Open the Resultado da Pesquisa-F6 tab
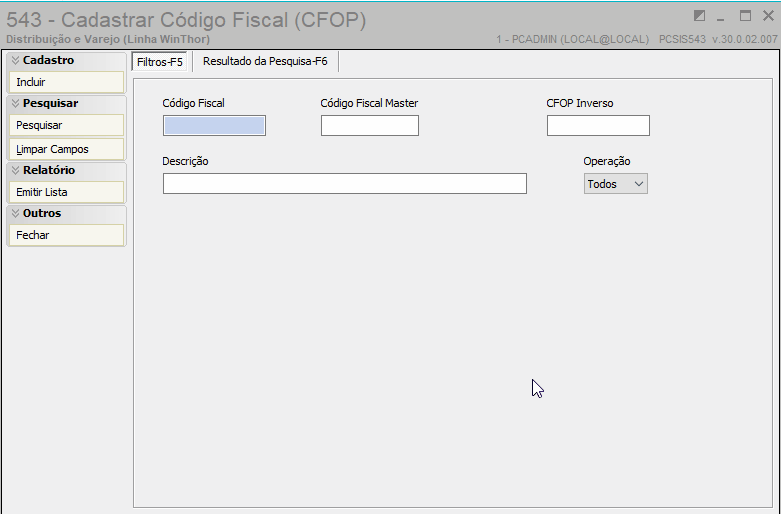The image size is (781, 514). point(265,61)
